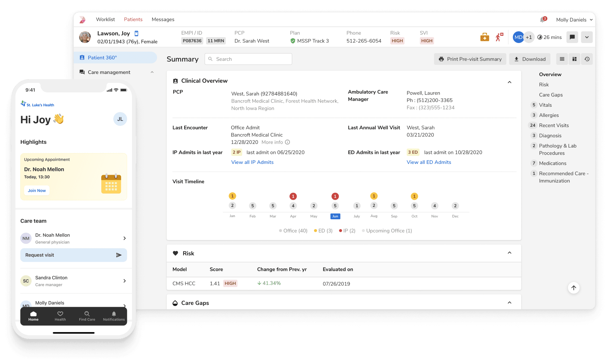
Task: Click scroll-to-top arrow button
Action: click(574, 288)
